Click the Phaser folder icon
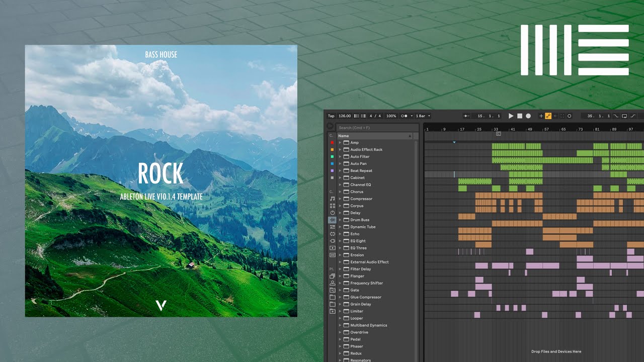644x362 pixels. point(346,346)
